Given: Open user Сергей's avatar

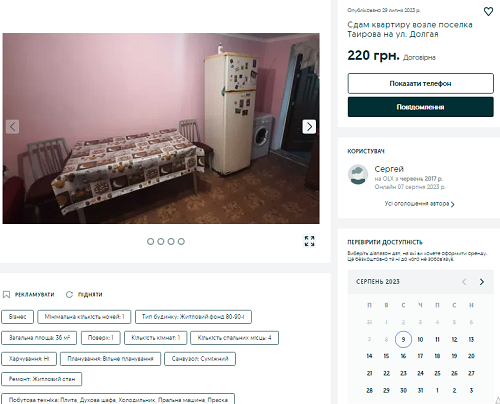Looking at the screenshot, I should [358, 174].
